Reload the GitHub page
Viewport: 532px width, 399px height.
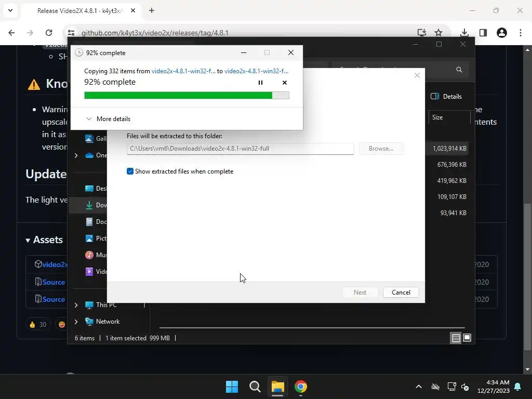point(49,33)
